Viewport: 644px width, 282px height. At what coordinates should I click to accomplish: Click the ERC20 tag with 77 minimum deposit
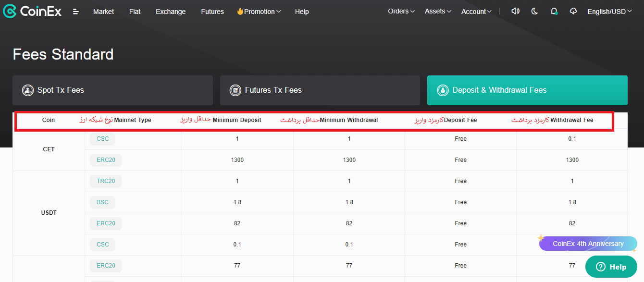[x=106, y=266]
